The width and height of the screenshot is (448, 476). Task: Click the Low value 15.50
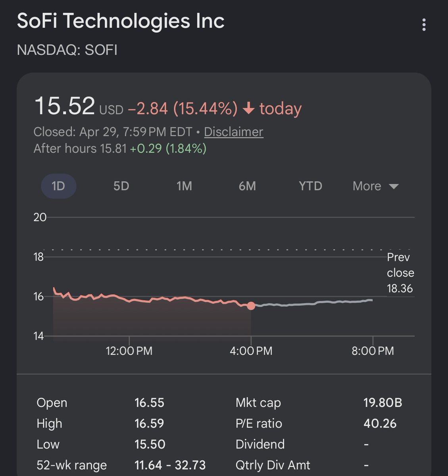150,444
